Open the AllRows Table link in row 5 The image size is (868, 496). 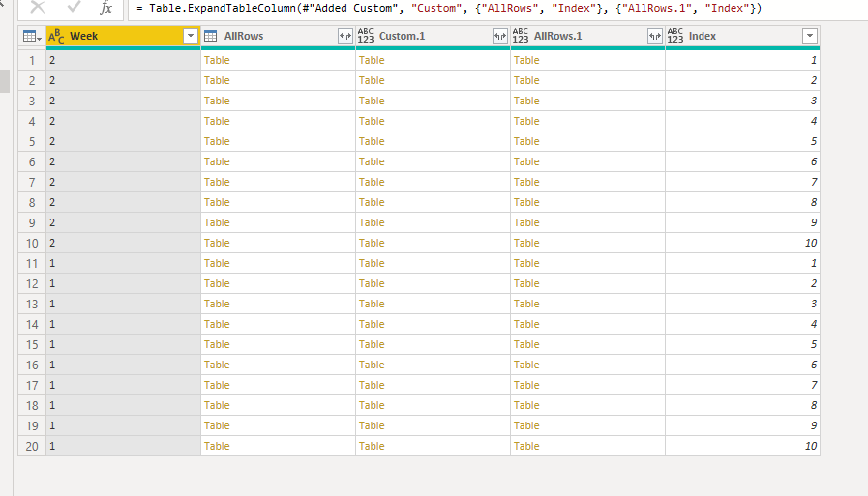(x=217, y=141)
